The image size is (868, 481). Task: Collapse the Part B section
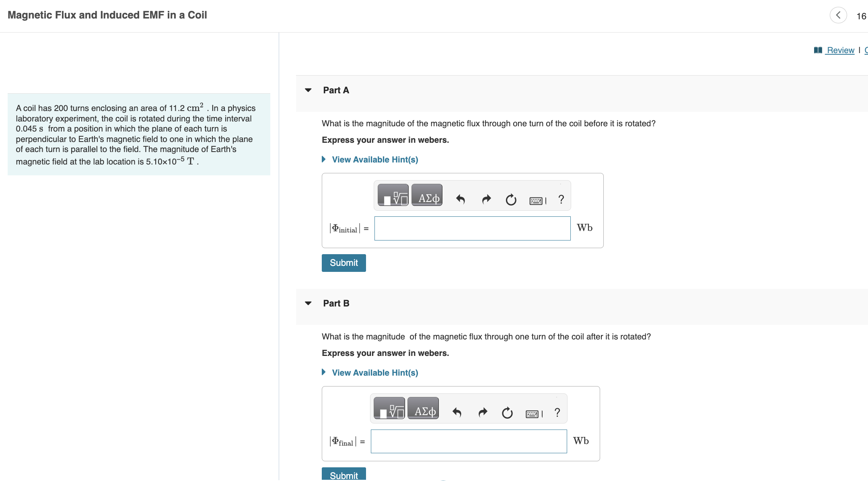308,303
